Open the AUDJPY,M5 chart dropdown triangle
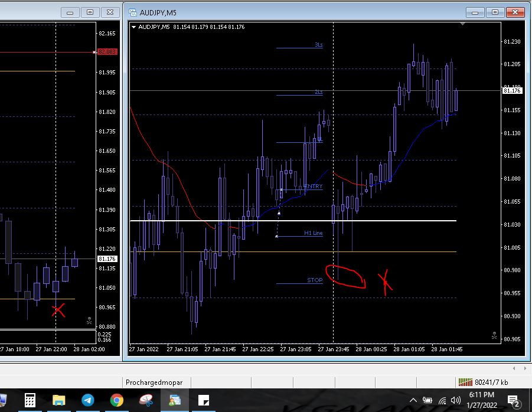532x412 pixels. (133, 27)
